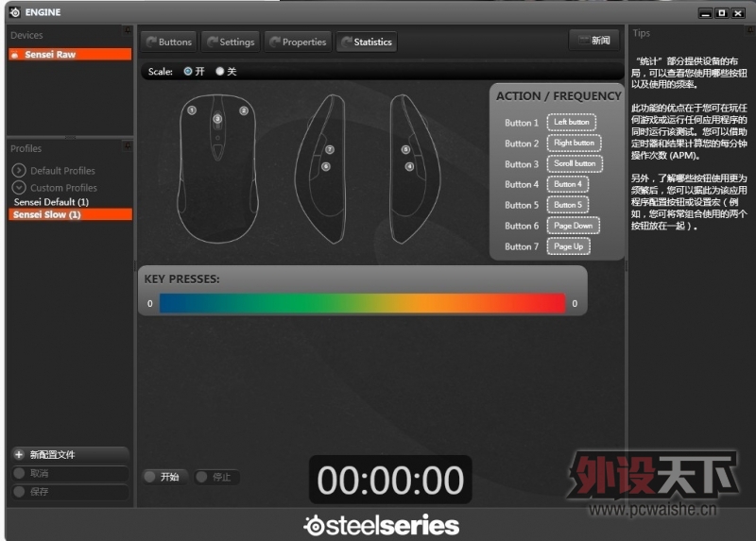The width and height of the screenshot is (756, 541).
Task: Select Sensei Default (1) profile
Action: pos(51,202)
